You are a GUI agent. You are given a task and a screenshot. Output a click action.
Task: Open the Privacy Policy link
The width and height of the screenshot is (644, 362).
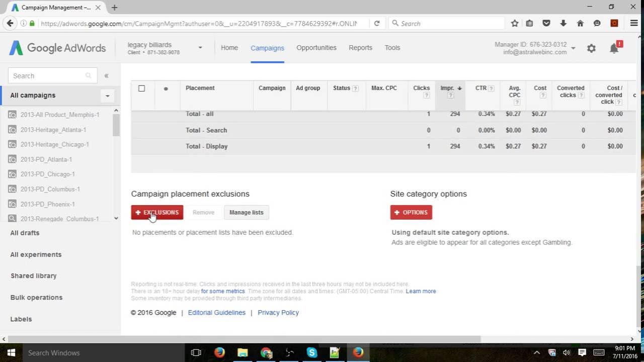tap(278, 313)
